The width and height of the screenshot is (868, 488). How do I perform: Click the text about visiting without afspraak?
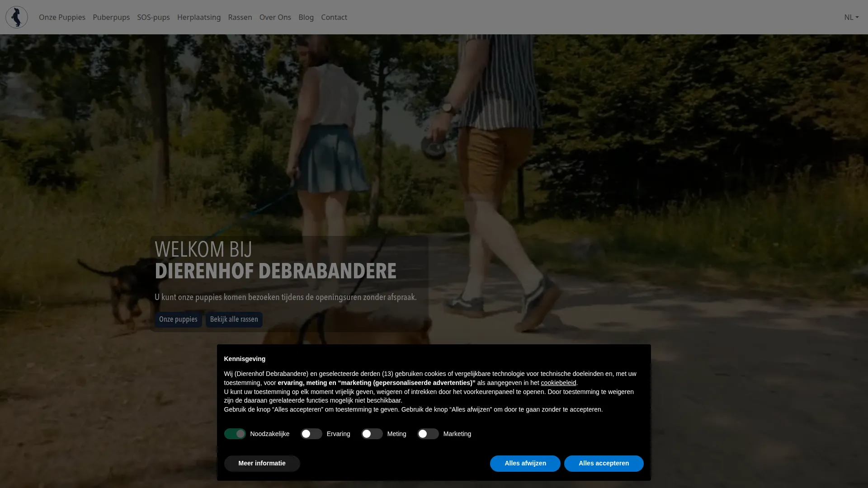tap(286, 297)
